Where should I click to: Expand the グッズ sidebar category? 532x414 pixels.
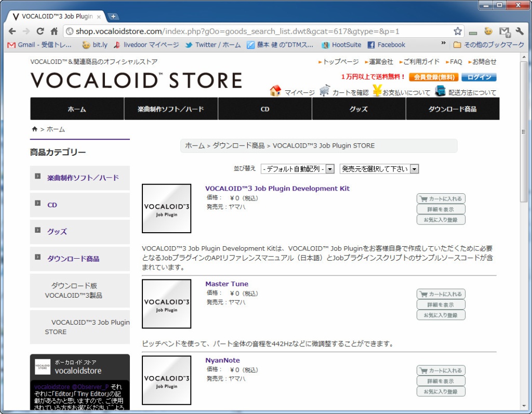coord(79,232)
